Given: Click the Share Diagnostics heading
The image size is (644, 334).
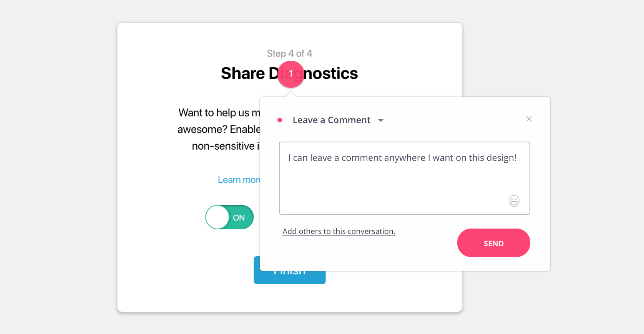Looking at the screenshot, I should pyautogui.click(x=289, y=73).
